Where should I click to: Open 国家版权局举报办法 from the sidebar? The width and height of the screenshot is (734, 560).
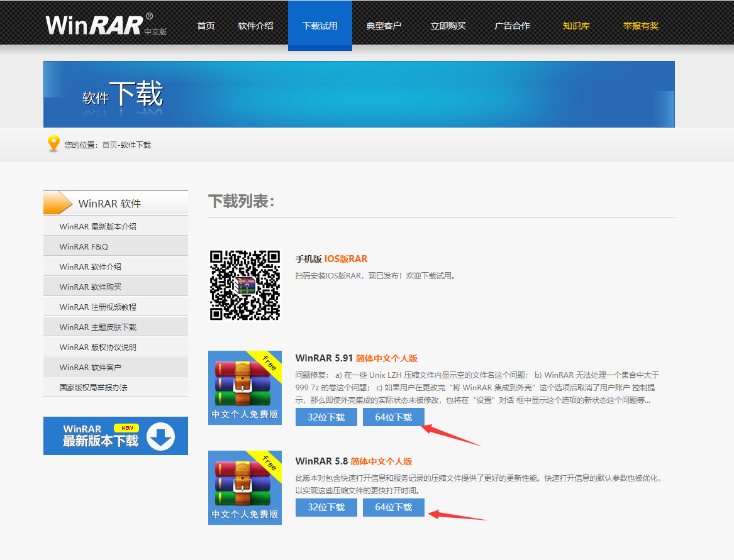pos(94,386)
